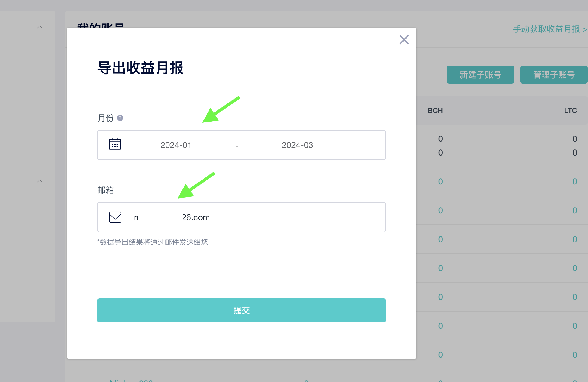Click the calendar icon in month field
The width and height of the screenshot is (588, 382).
115,144
